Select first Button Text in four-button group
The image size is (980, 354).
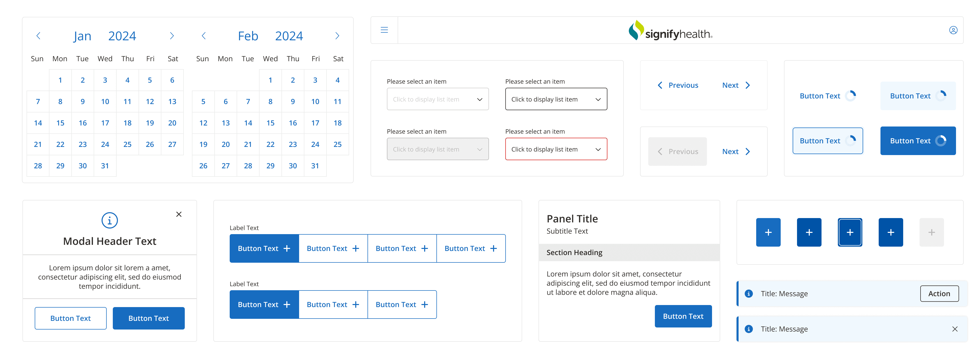pyautogui.click(x=264, y=249)
